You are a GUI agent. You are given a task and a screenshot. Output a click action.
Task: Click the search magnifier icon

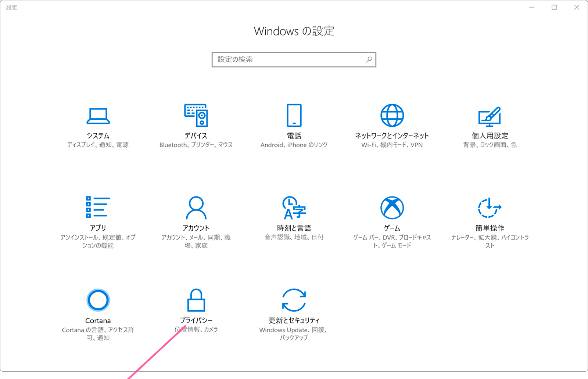point(369,59)
